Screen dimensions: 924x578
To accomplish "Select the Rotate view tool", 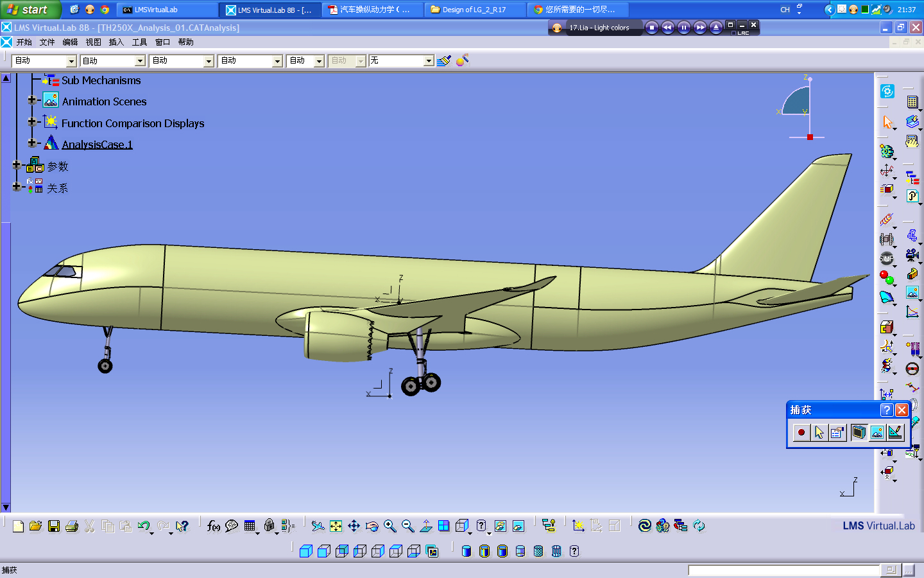I will [372, 526].
